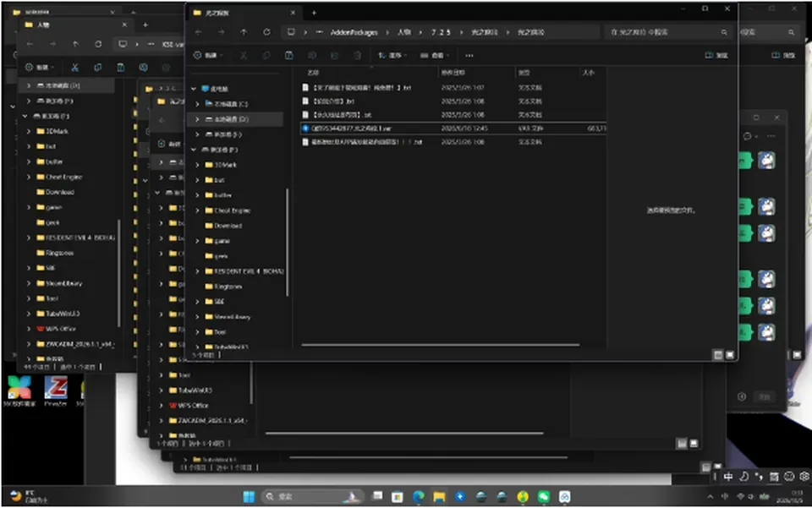Refresh the front Explorer window's folder

[266, 32]
